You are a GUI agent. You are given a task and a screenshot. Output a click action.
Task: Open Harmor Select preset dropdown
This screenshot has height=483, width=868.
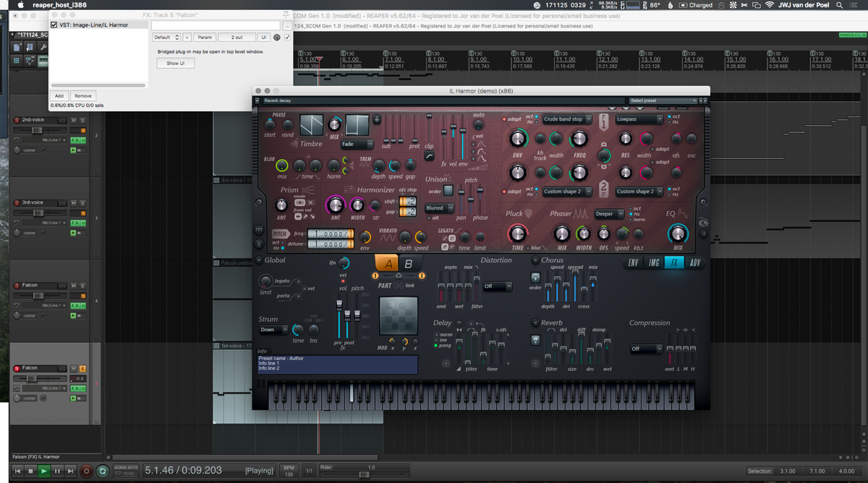tap(663, 101)
